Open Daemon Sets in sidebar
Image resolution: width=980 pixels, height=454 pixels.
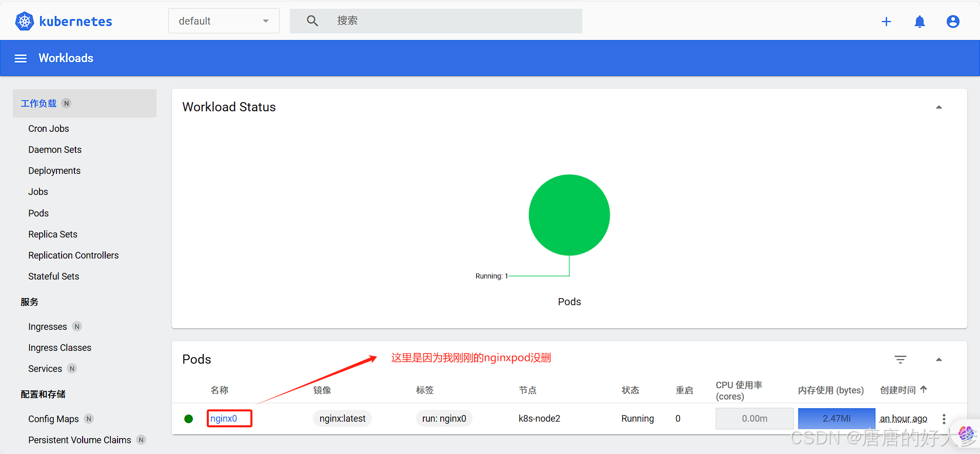coord(55,150)
